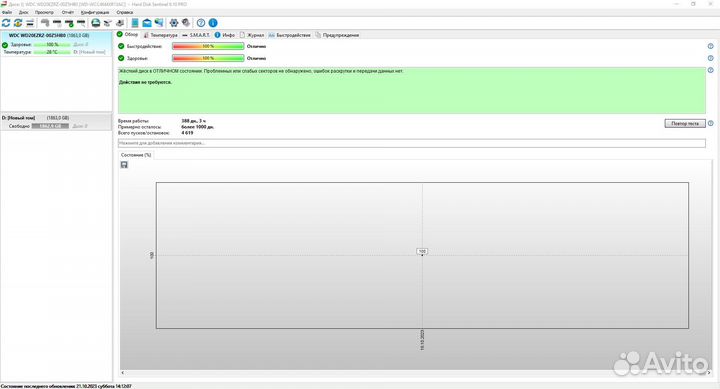Open the Справка menu

point(124,12)
